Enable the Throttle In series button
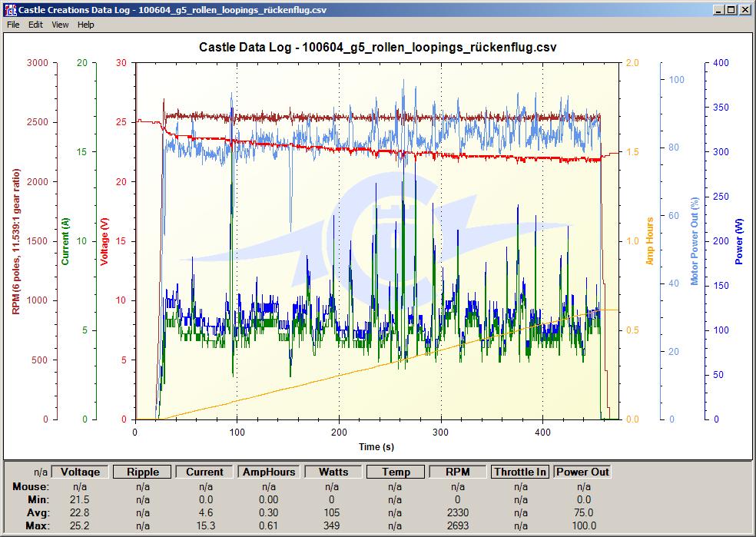 click(520, 472)
